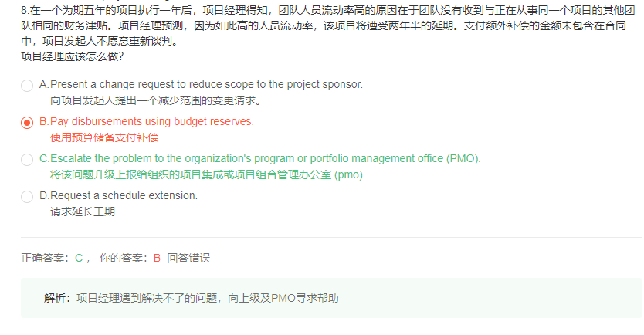644x335 pixels.
Task: Select radio button for option A
Action: pos(27,86)
